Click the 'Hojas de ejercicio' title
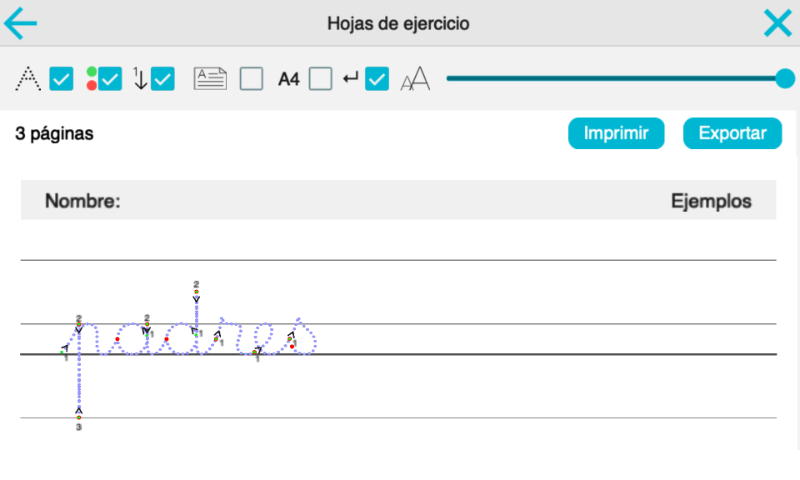The height and width of the screenshot is (480, 800). (x=398, y=23)
